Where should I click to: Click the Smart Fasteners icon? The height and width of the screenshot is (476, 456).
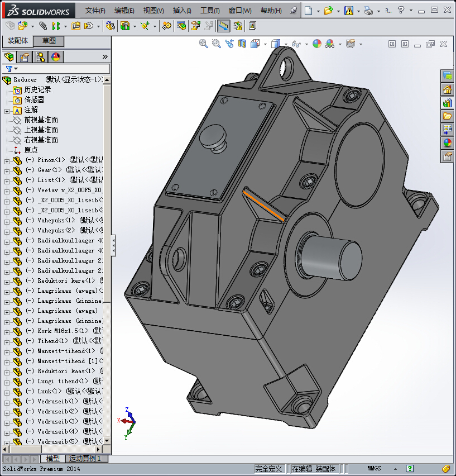(76, 26)
